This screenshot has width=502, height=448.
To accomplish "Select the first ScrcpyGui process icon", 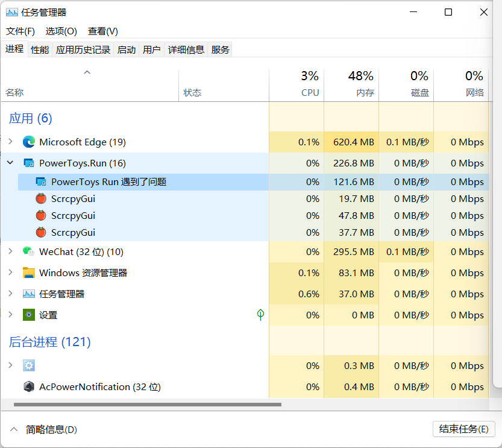I will coord(40,198).
